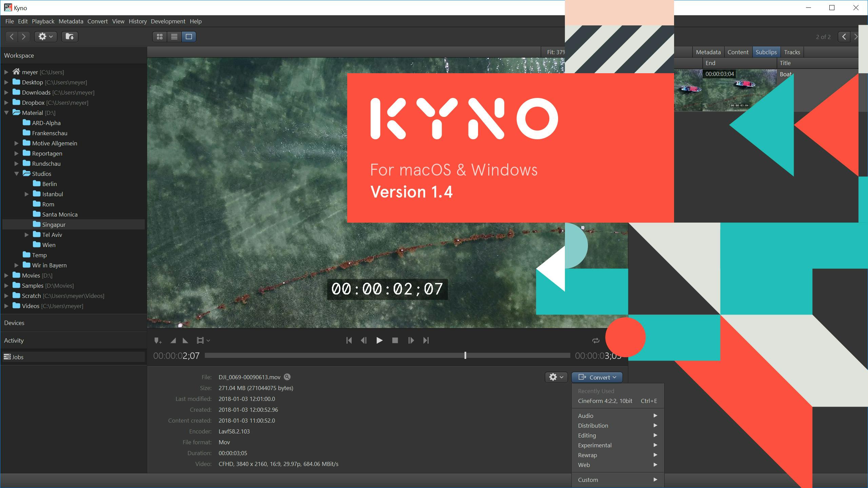Select the Boat subclip thumbnail

pos(739,90)
